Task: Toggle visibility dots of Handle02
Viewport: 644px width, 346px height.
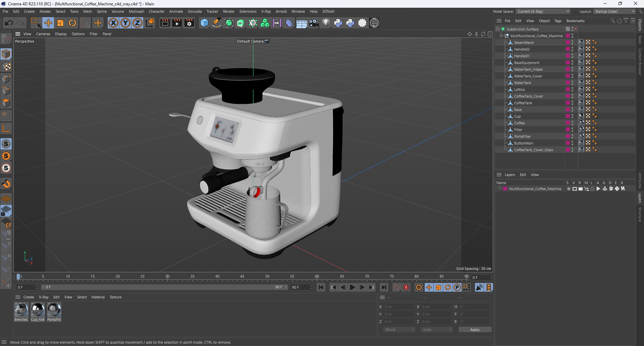Action: (573, 49)
